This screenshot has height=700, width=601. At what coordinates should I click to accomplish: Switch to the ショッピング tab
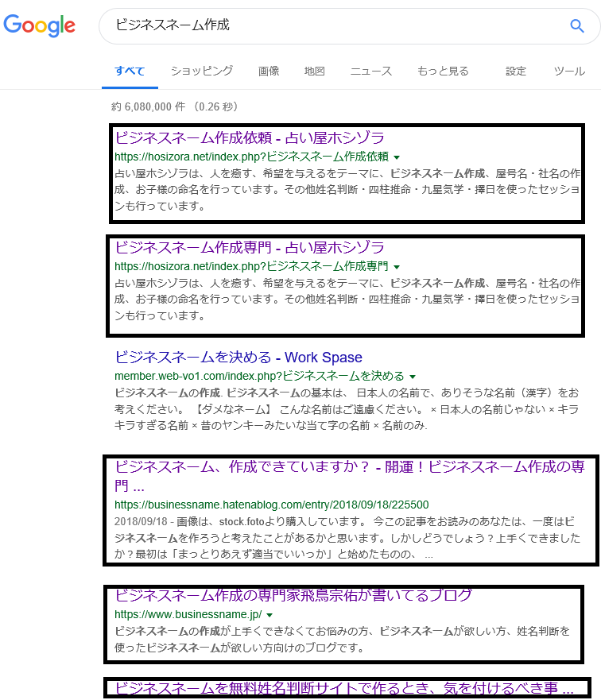pos(202,71)
